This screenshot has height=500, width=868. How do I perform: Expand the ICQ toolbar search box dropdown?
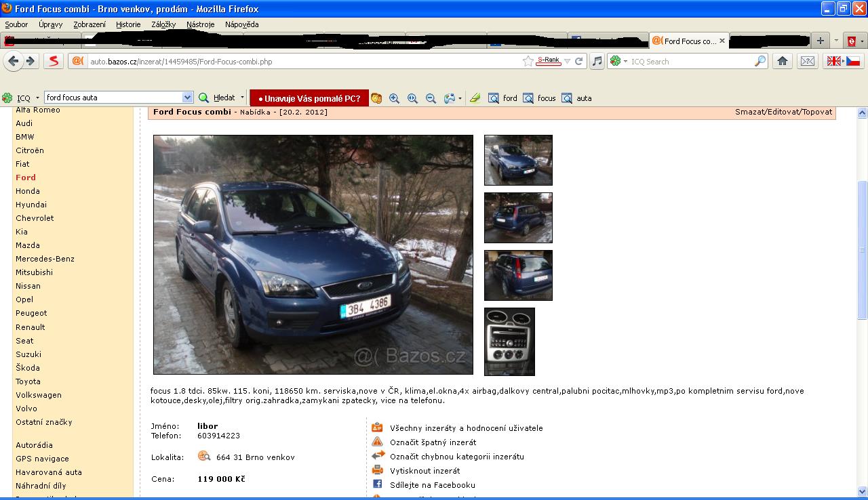pos(187,98)
